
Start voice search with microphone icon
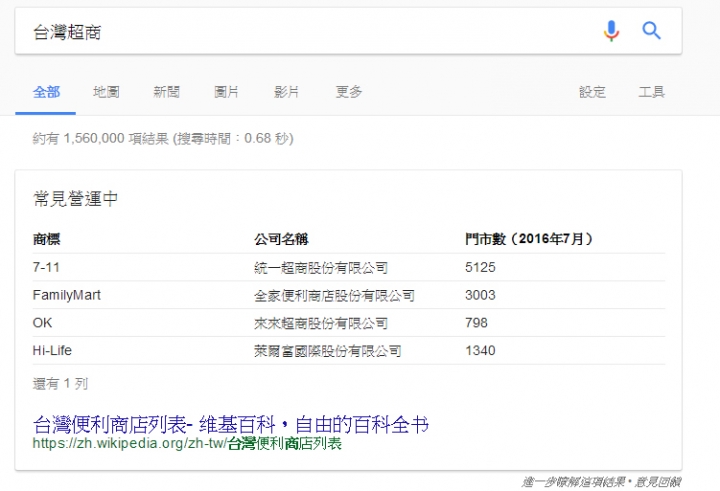point(611,31)
